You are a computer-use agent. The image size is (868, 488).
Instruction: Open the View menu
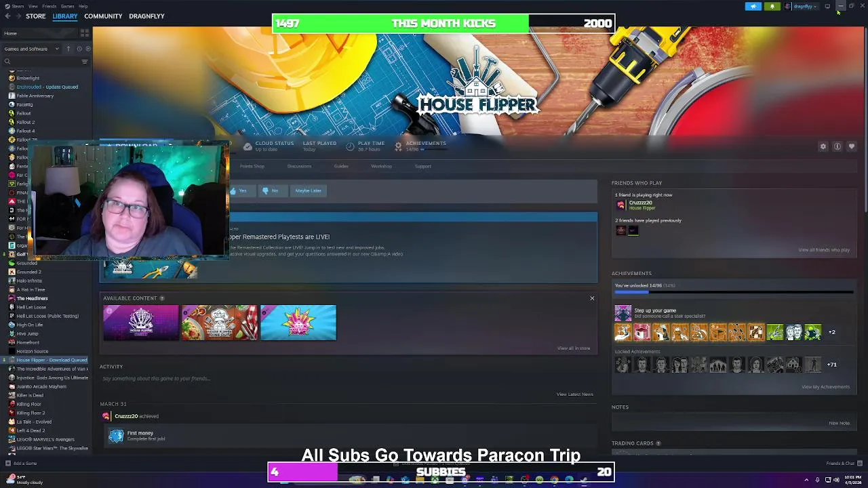[x=33, y=6]
